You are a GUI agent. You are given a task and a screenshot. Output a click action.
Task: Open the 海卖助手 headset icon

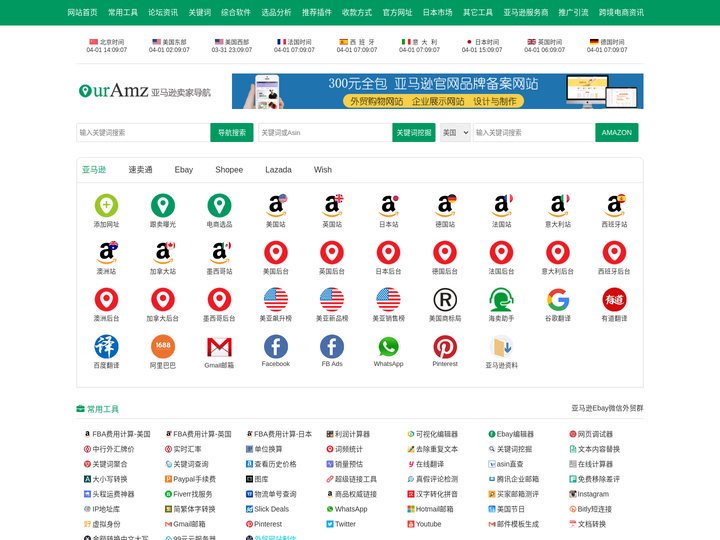(501, 299)
